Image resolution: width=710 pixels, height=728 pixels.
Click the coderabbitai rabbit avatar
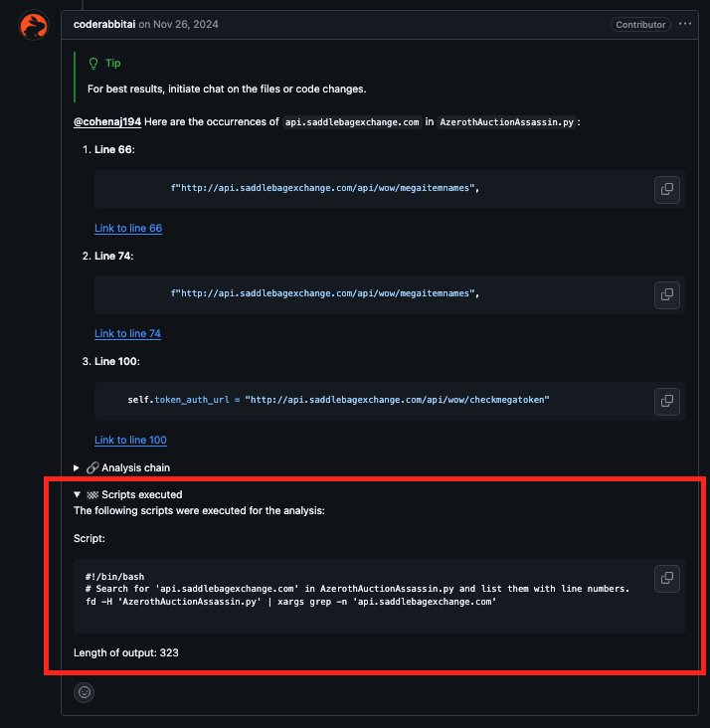[x=33, y=26]
